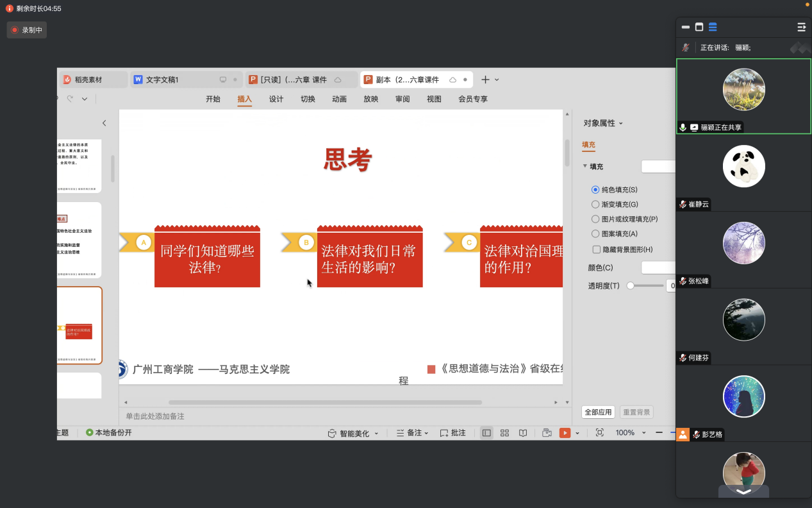The width and height of the screenshot is (812, 508).
Task: Collapse the slide thumbnail pane arrow
Action: coord(104,123)
